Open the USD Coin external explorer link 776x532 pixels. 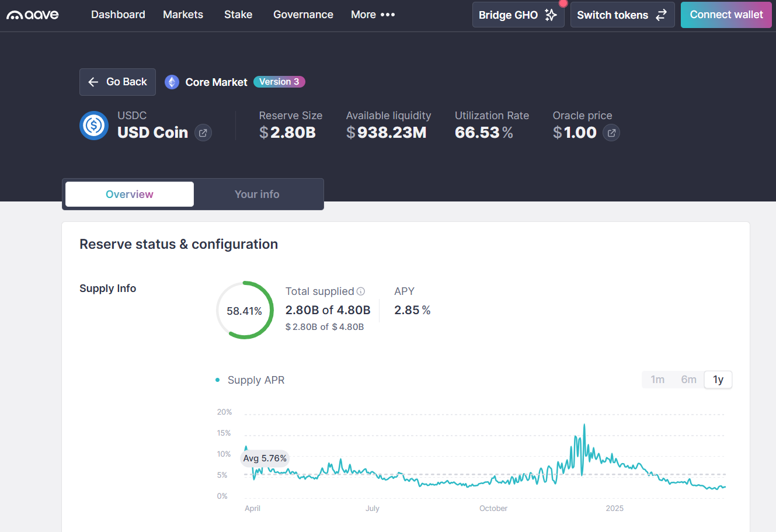tap(203, 133)
